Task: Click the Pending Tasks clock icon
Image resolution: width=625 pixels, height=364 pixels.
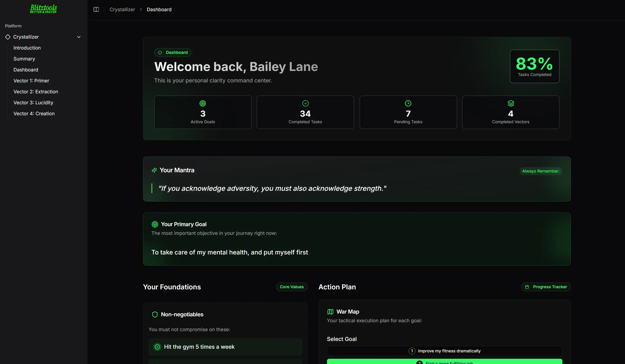Action: point(408,103)
